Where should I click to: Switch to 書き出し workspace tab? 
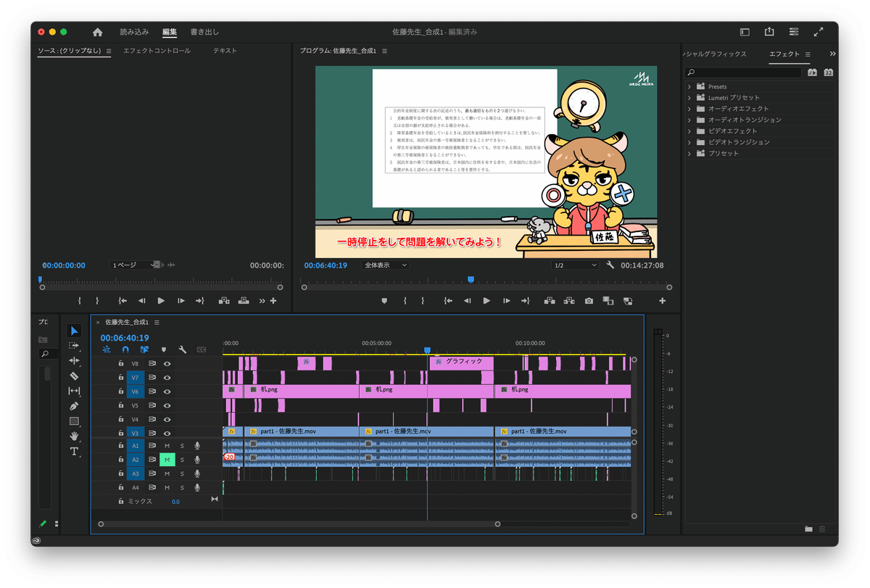[204, 32]
